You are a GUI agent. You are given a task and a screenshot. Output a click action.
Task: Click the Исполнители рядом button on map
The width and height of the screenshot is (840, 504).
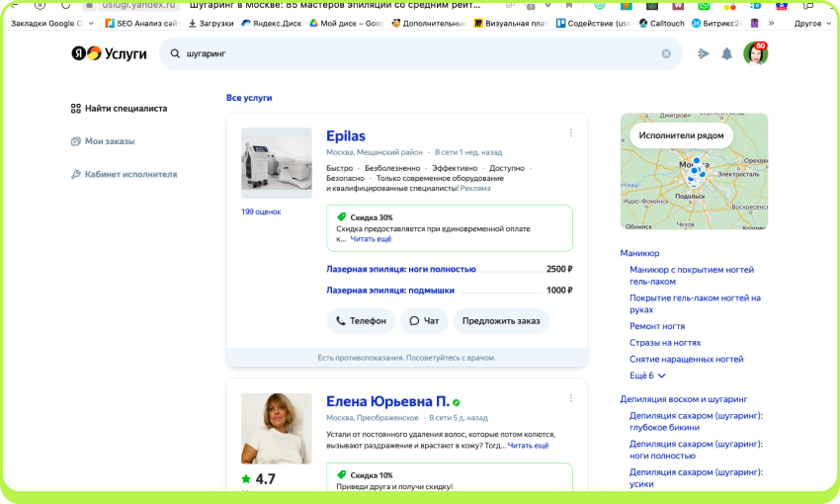click(x=681, y=135)
